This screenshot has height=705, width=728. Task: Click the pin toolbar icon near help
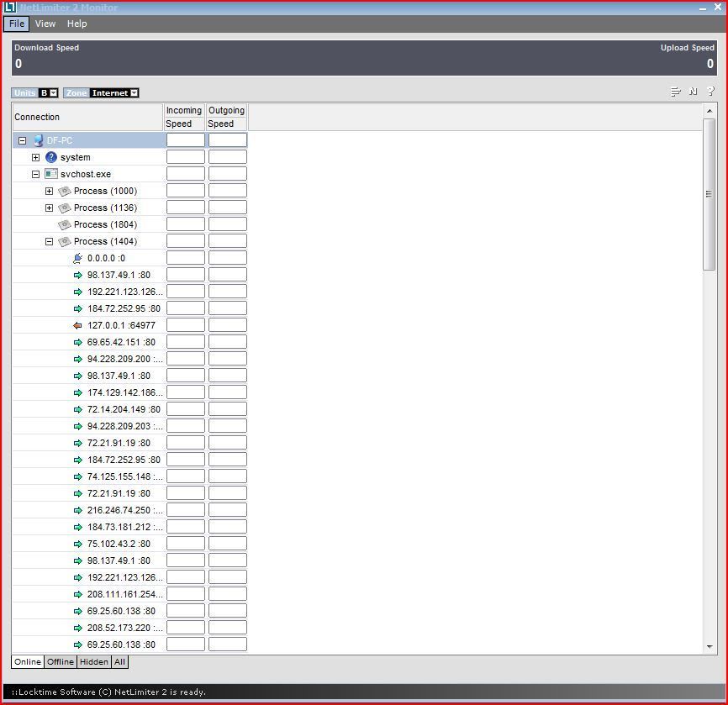(694, 92)
